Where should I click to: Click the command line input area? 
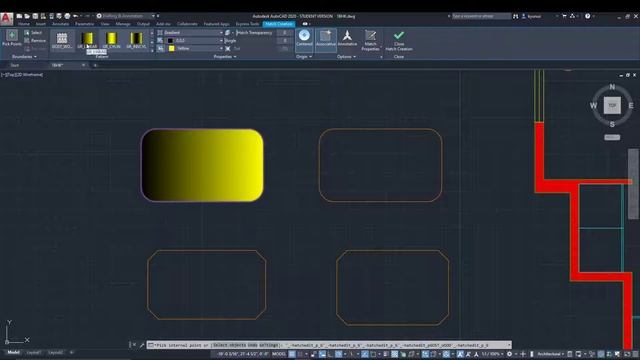click(x=329, y=345)
